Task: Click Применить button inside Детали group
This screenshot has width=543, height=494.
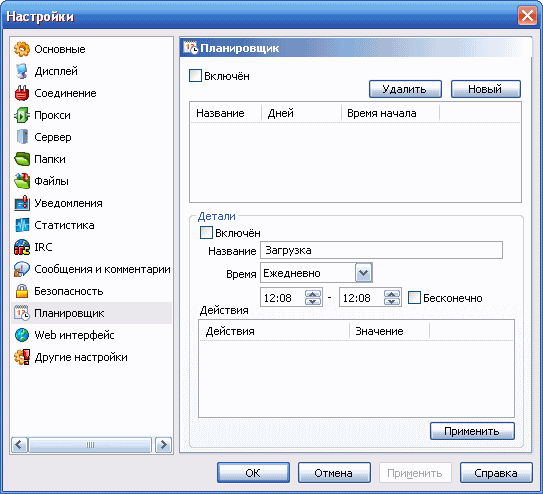Action: (472, 431)
